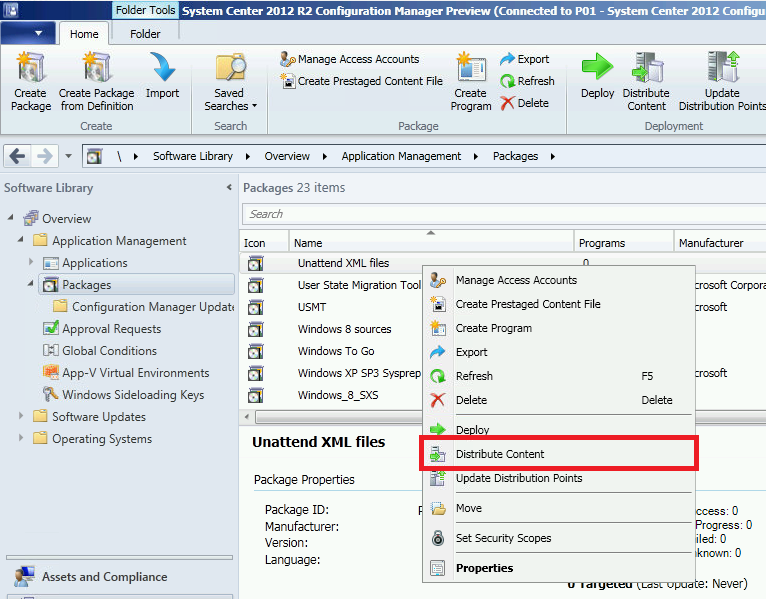Image resolution: width=766 pixels, height=599 pixels.
Task: Collapse the Application Management node
Action: 21,239
